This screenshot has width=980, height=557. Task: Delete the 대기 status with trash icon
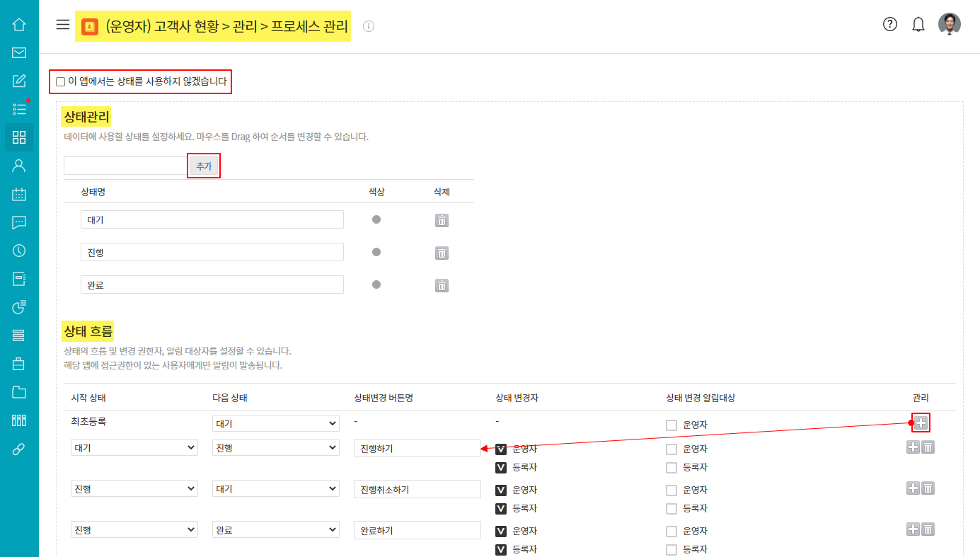[x=442, y=220]
